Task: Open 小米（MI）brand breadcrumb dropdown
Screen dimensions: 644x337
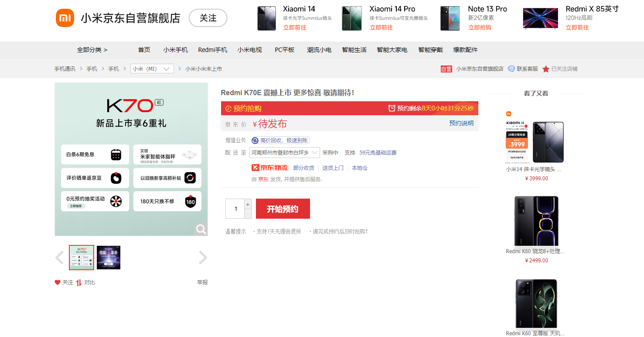Action: (x=152, y=69)
